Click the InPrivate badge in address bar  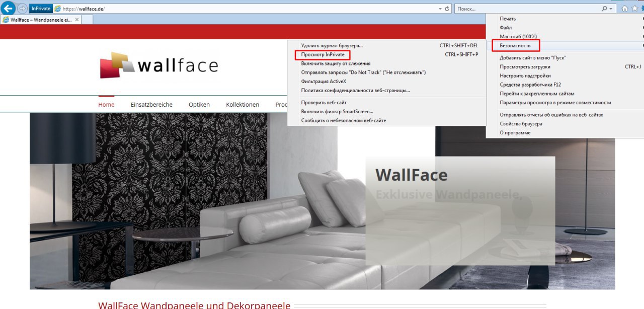pos(41,9)
